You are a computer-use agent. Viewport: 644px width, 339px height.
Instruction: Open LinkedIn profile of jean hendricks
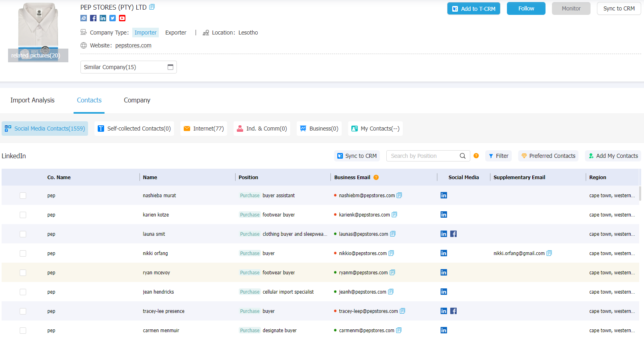pyautogui.click(x=444, y=292)
